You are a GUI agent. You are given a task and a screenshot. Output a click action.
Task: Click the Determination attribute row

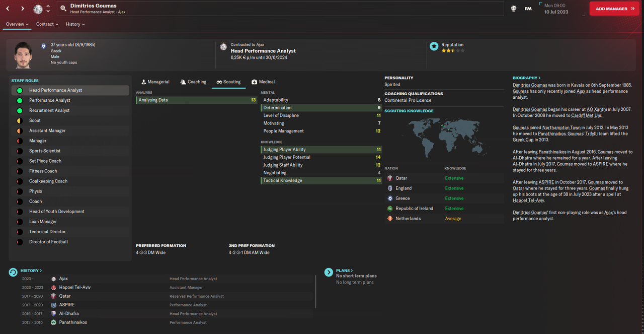pyautogui.click(x=321, y=108)
